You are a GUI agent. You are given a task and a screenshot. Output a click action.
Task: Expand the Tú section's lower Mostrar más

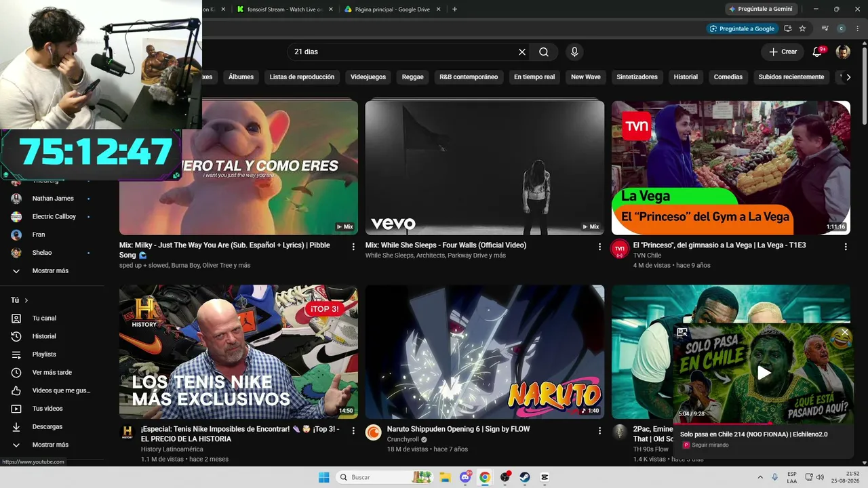[51, 445]
